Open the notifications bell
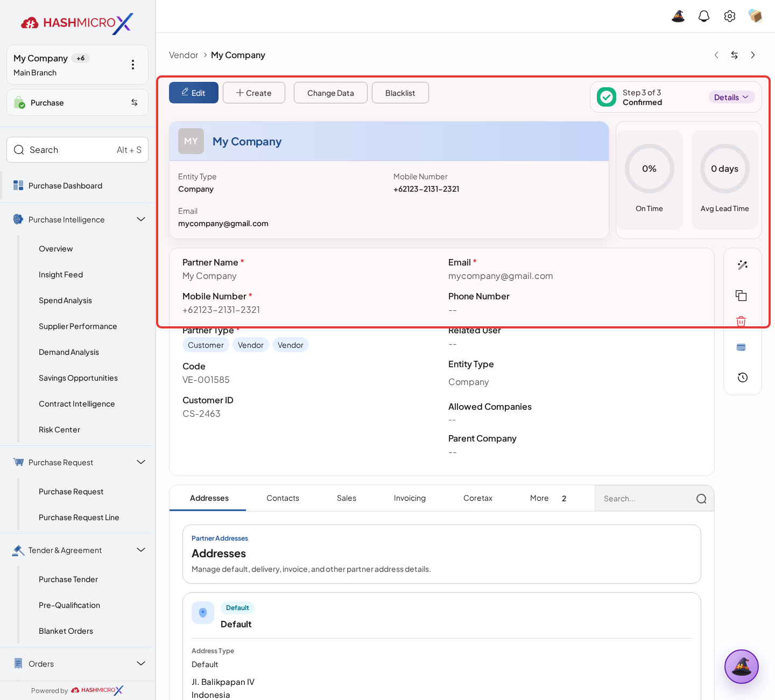Viewport: 775px width, 700px height. [704, 16]
